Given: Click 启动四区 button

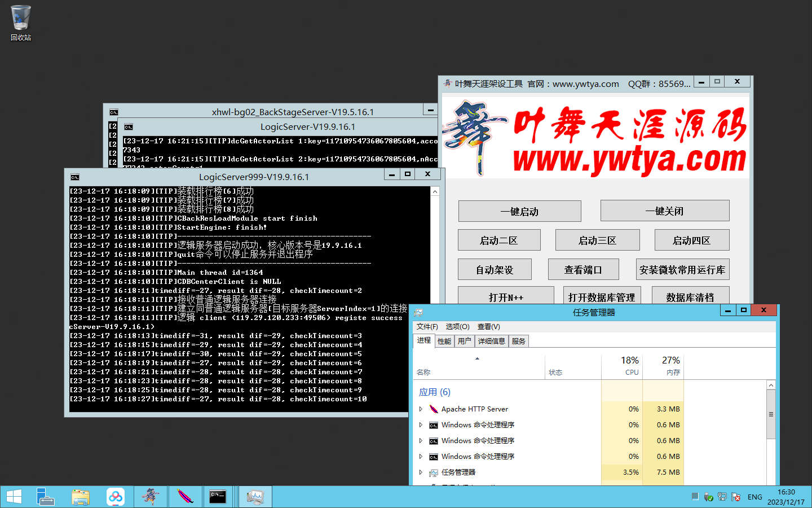Looking at the screenshot, I should click(x=692, y=240).
